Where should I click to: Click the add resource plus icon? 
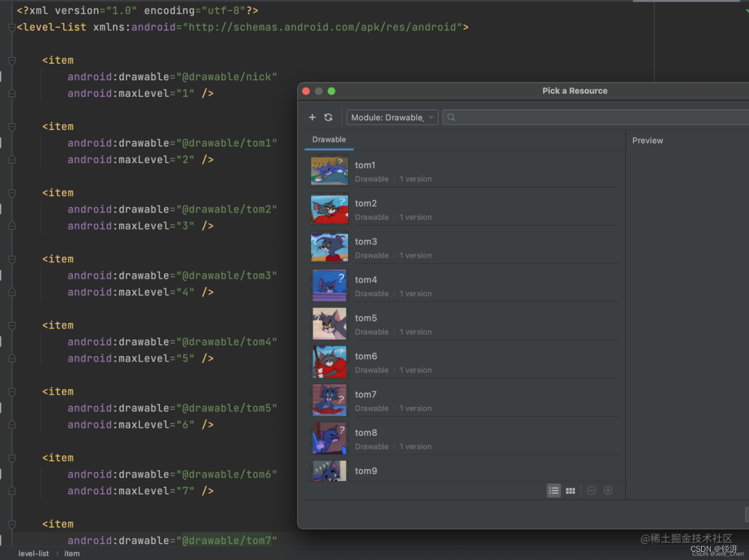point(312,117)
